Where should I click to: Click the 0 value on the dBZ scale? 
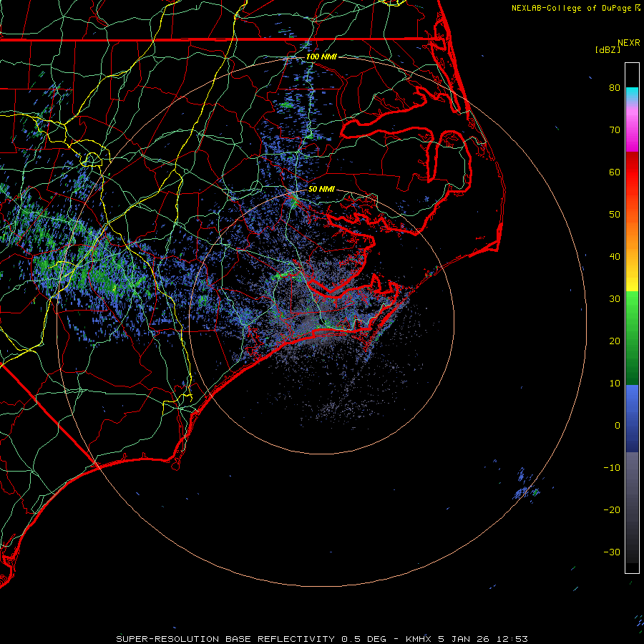click(x=618, y=426)
